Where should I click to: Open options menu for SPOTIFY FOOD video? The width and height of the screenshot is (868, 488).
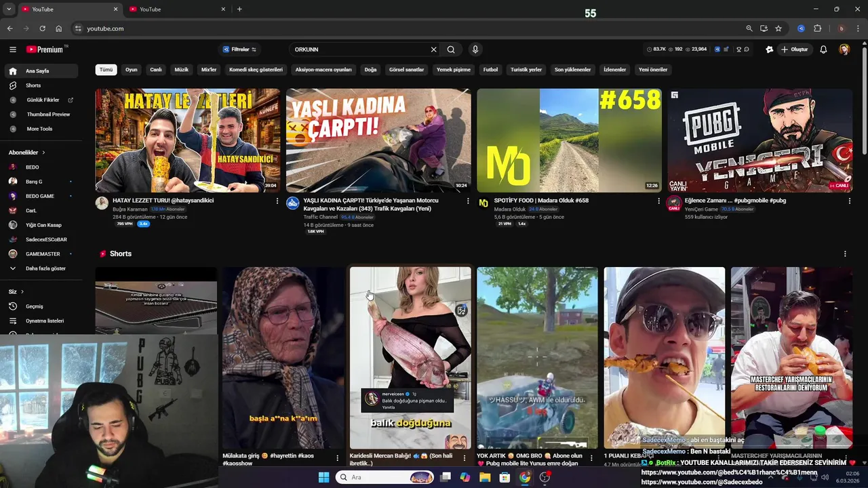tap(658, 201)
